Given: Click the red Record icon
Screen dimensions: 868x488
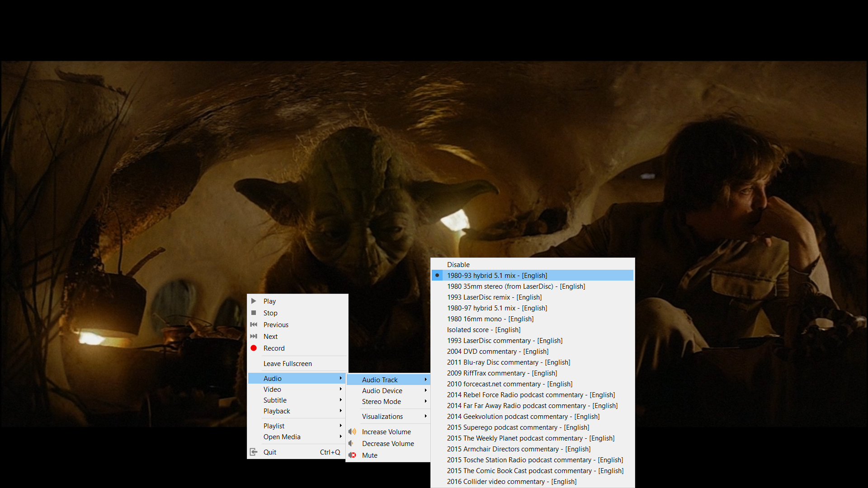Looking at the screenshot, I should click(x=254, y=348).
